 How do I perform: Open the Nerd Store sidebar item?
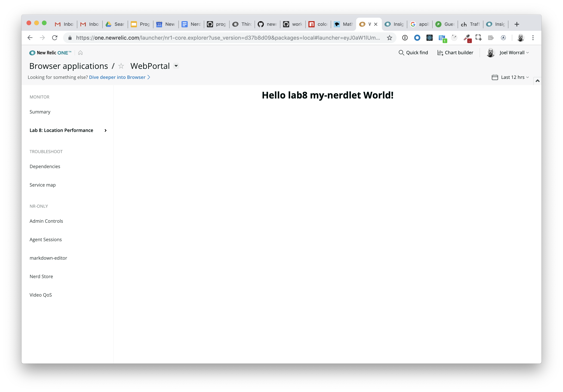(x=41, y=276)
